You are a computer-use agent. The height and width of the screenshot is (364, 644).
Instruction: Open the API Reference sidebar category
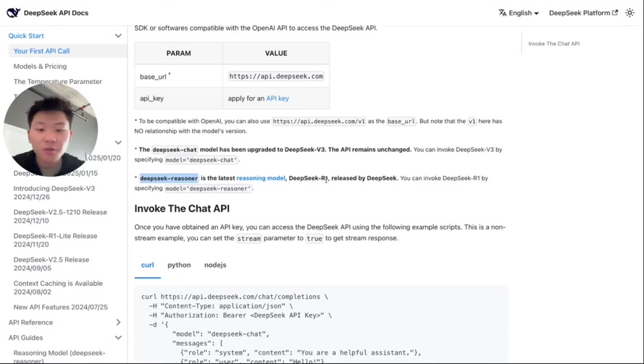click(x=31, y=322)
